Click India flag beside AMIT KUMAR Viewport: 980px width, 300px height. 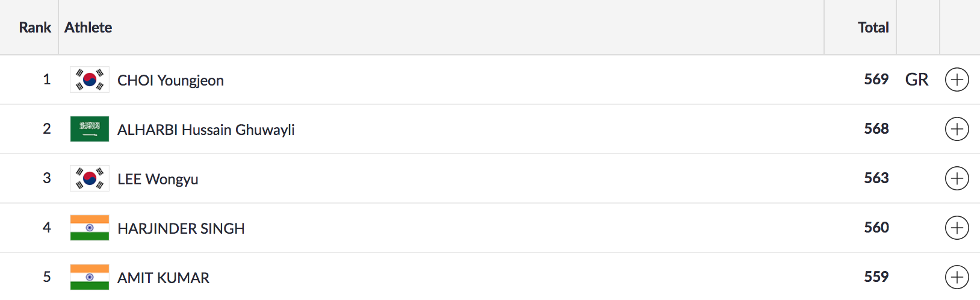[90, 277]
